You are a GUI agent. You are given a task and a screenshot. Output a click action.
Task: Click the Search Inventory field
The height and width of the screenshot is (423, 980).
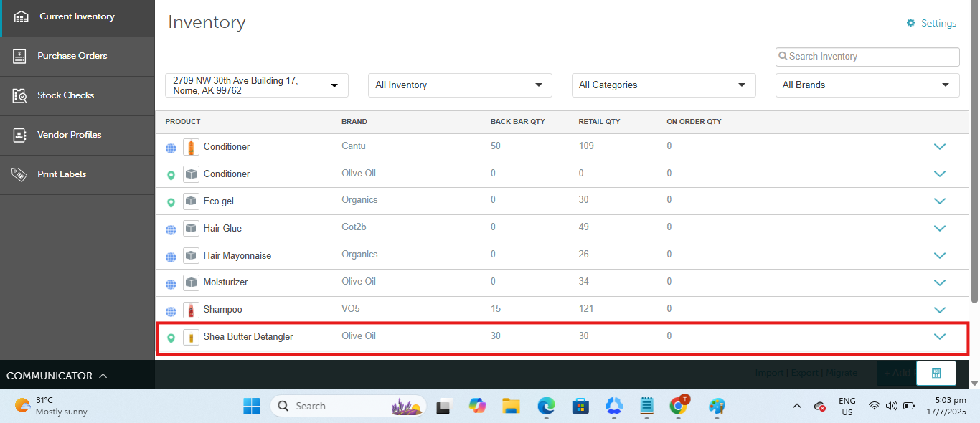[x=867, y=57]
